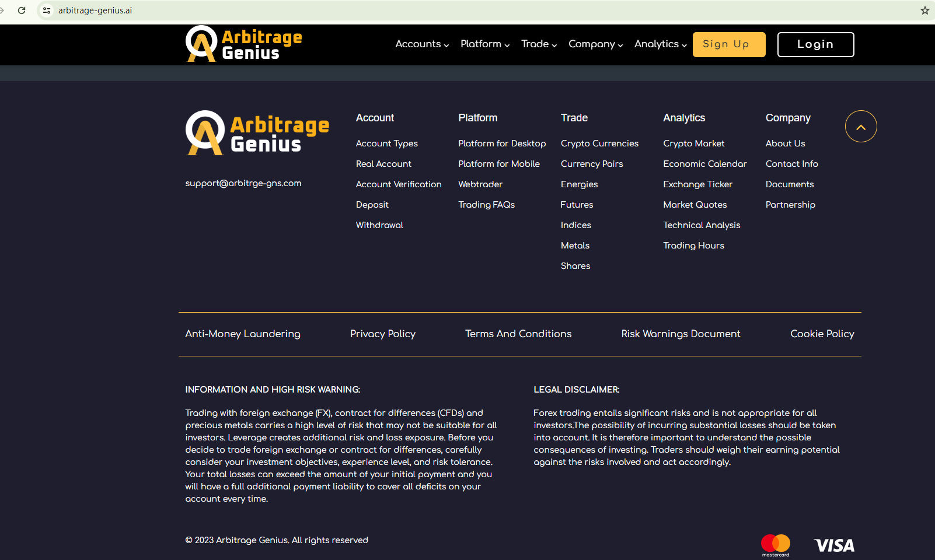Click the VISA payment logo

[834, 545]
